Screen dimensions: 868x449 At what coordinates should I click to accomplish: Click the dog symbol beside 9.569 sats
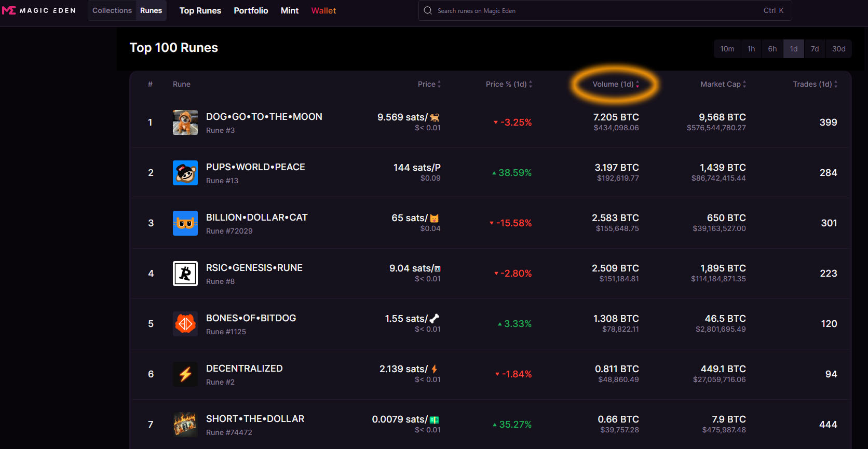[x=435, y=118]
